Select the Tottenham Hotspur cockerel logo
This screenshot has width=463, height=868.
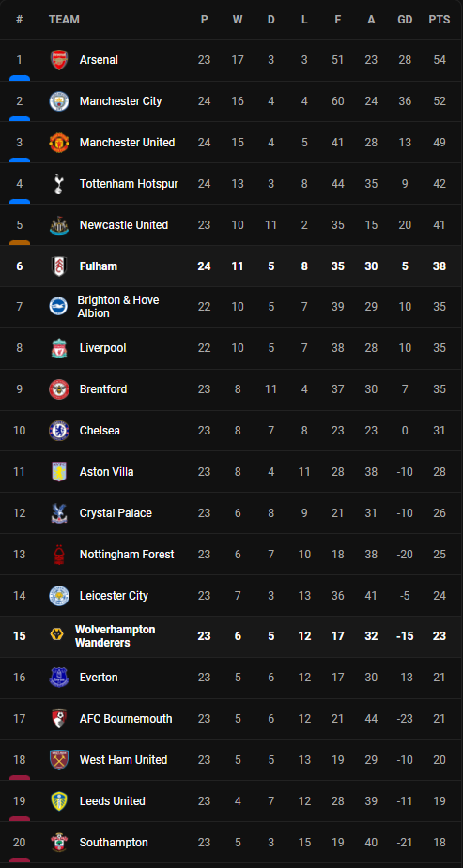tap(59, 184)
